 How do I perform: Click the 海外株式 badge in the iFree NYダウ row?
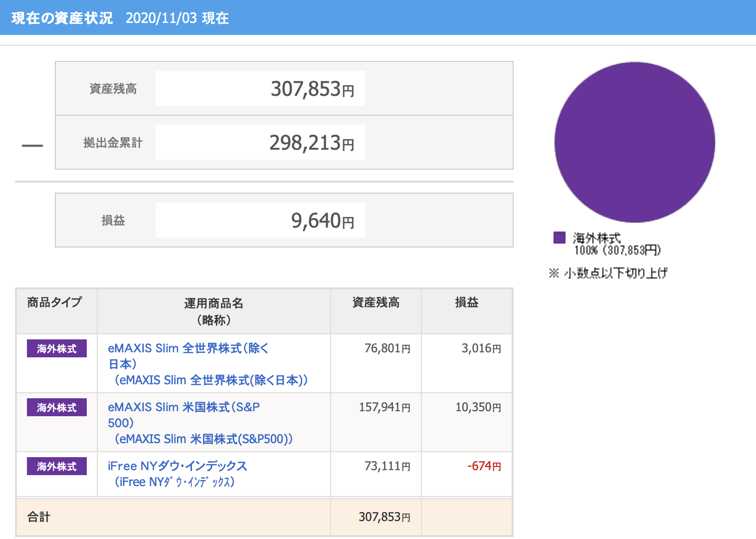click(x=57, y=466)
